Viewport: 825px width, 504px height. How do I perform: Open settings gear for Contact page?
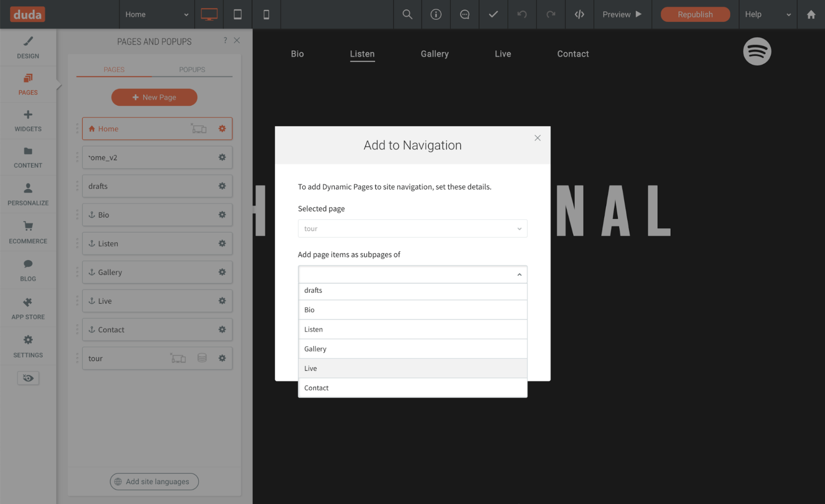click(x=222, y=330)
